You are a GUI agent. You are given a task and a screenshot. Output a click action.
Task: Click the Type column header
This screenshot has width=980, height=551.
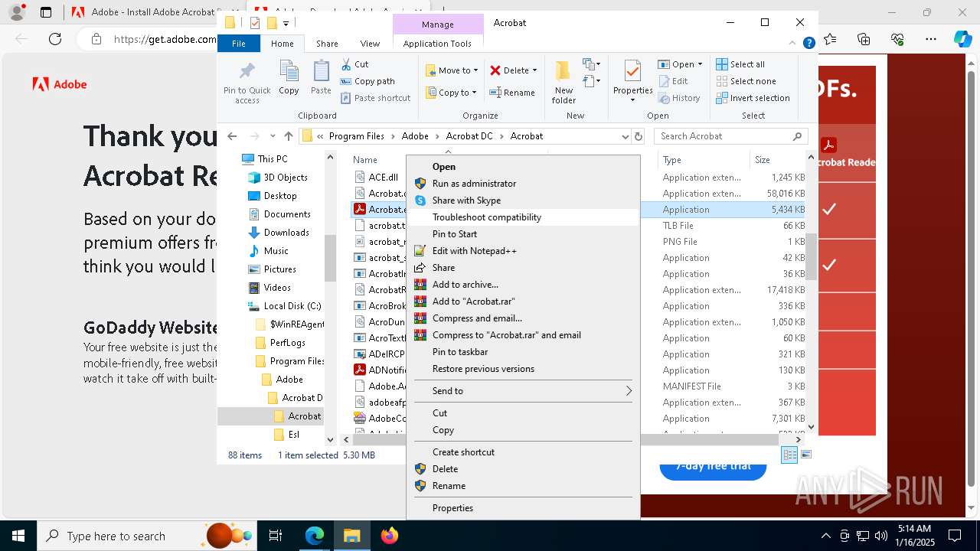703,160
